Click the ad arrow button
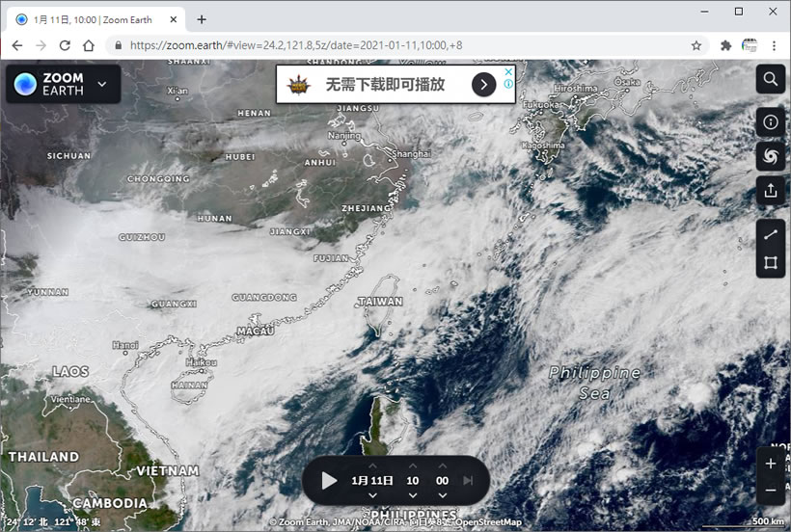 point(484,85)
